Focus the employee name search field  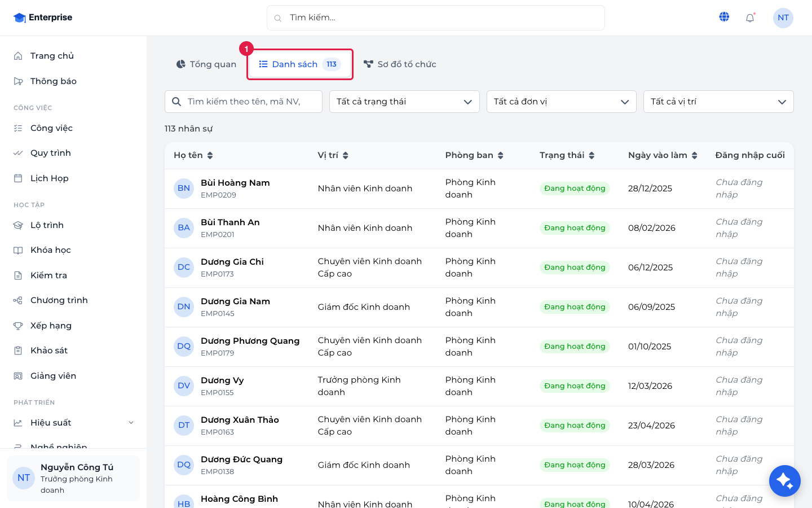tap(244, 102)
